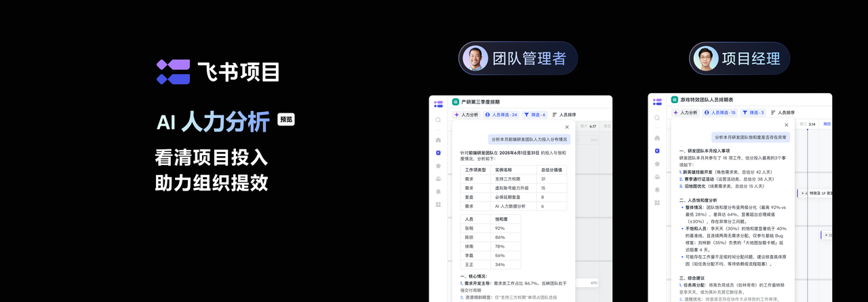Click the 6.17 date header in 产研第三季度排期
The image size is (868, 302).
(592, 126)
